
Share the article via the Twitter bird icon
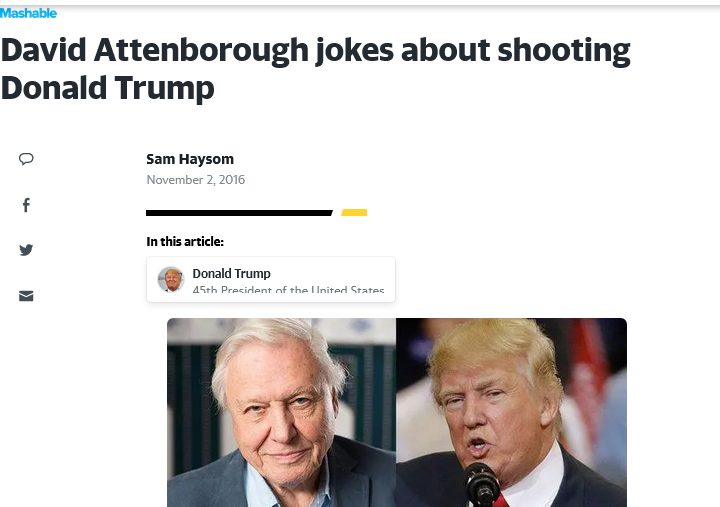coord(26,250)
